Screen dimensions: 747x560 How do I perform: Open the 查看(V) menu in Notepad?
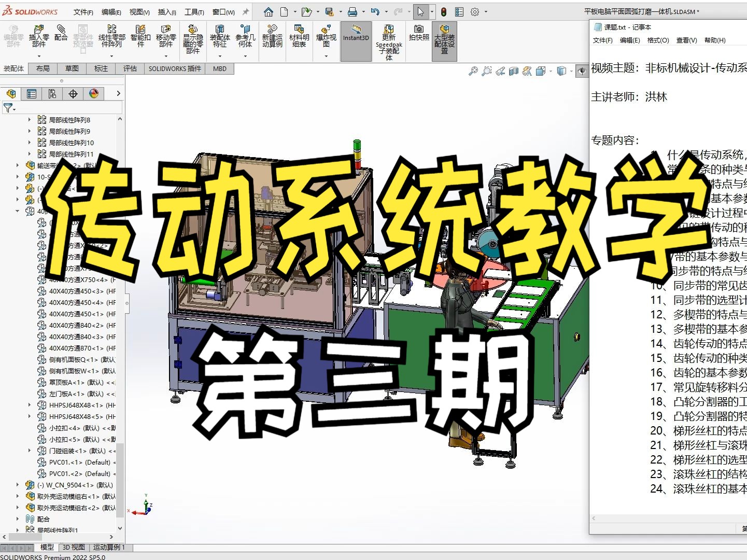coord(687,40)
